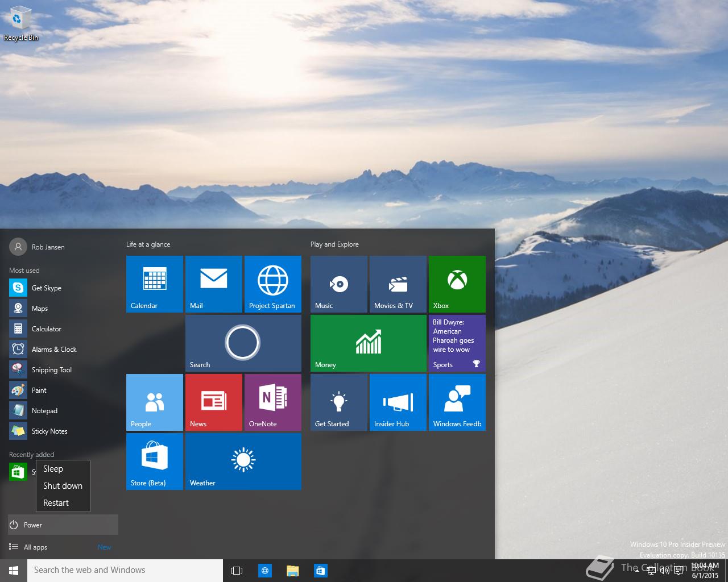Image resolution: width=728 pixels, height=582 pixels.
Task: Click the Life at a glance group header
Action: [148, 244]
